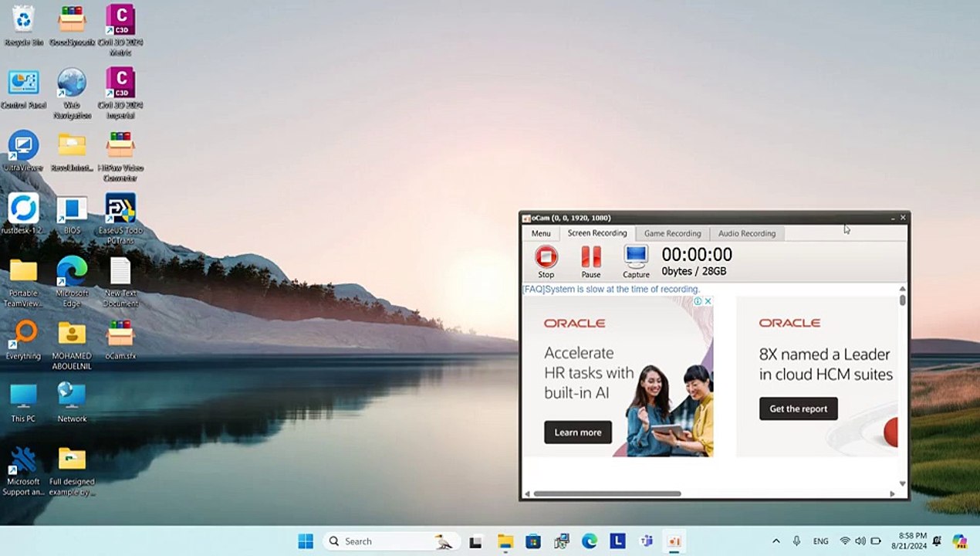Select the Civil 3D 2024 Imperial shortcut

(x=120, y=93)
